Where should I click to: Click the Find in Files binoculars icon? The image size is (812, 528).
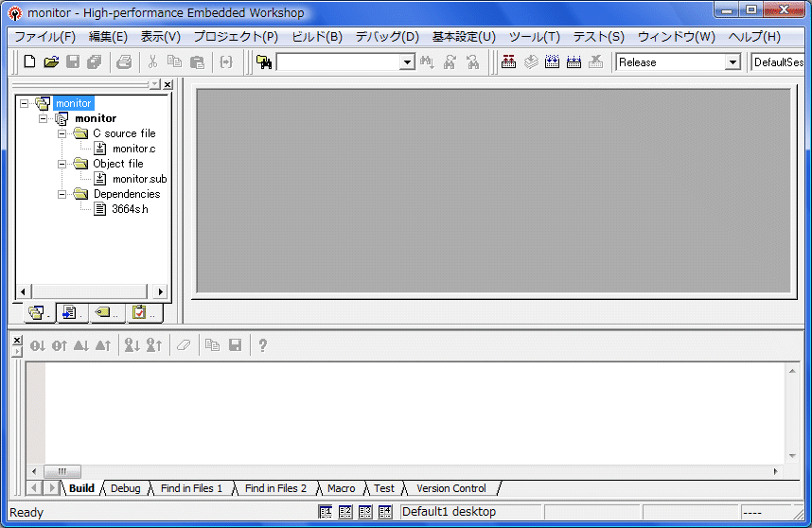(264, 62)
